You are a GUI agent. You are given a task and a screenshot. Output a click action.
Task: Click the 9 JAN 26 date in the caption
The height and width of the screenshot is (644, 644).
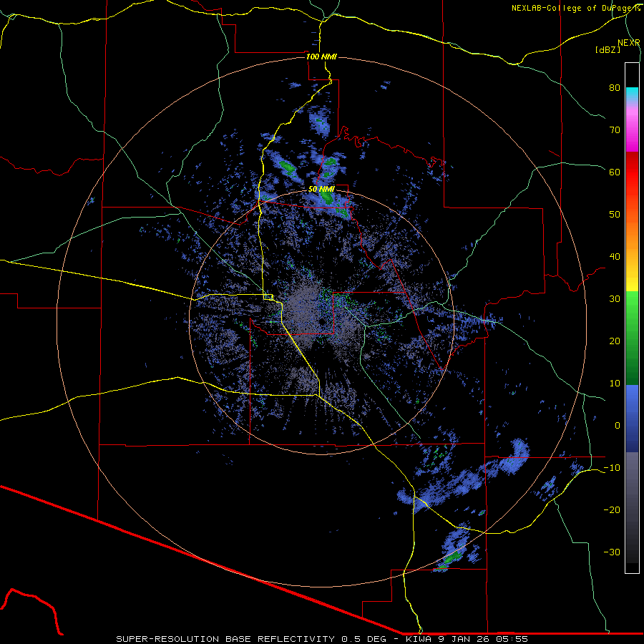(x=464, y=639)
